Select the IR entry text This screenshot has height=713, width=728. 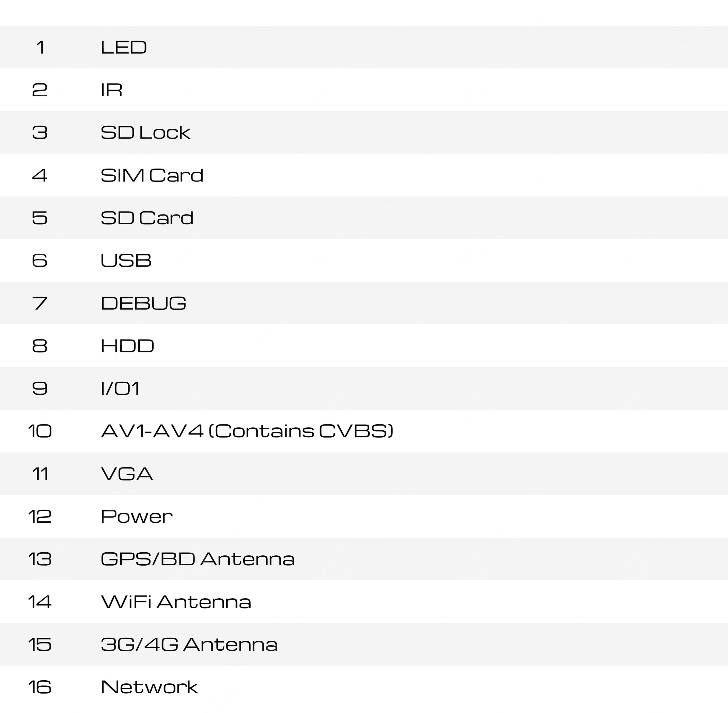point(111,90)
